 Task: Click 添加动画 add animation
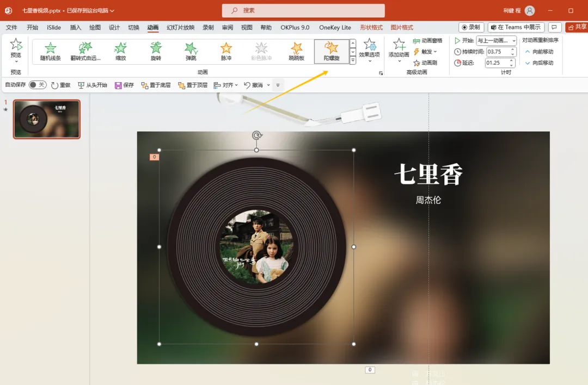pyautogui.click(x=399, y=50)
